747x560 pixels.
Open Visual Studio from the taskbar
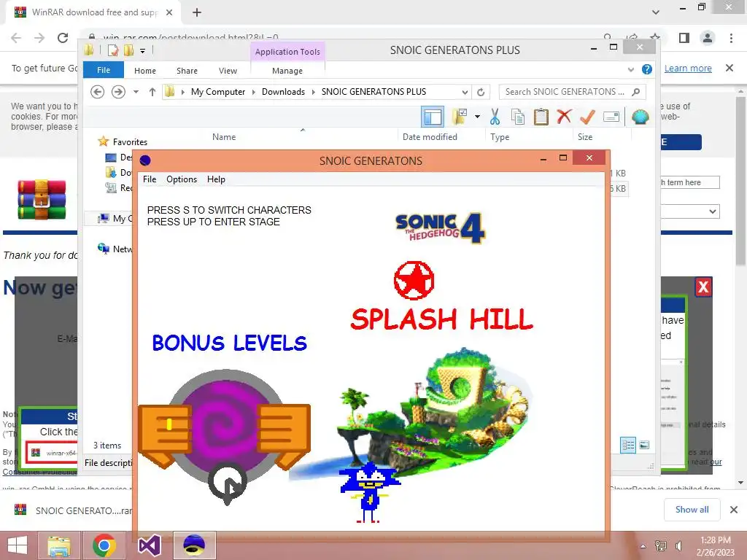pos(149,545)
